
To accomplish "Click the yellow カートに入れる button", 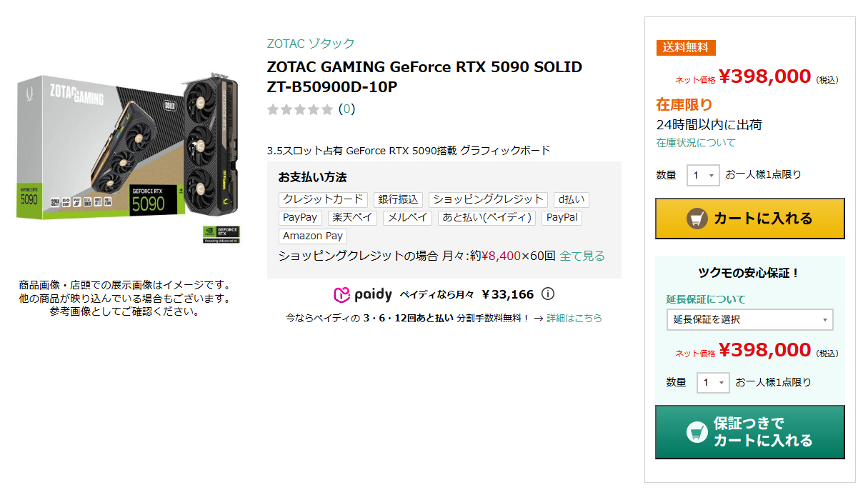I will click(749, 219).
